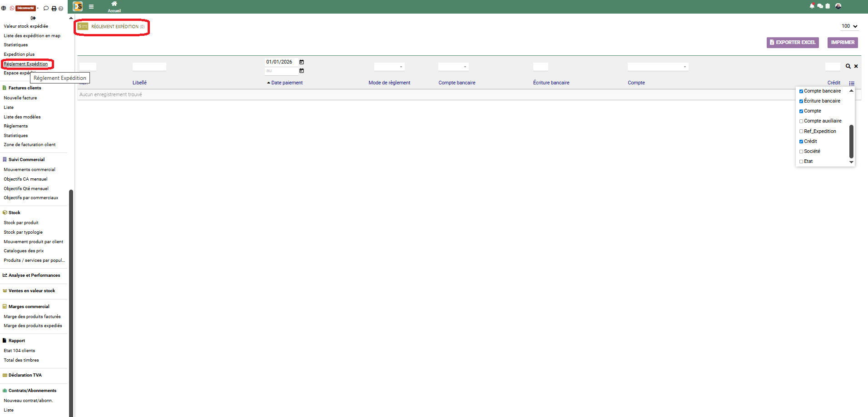Click the column list chooser icon
Viewport: 868px width, 417px height.
click(x=852, y=83)
